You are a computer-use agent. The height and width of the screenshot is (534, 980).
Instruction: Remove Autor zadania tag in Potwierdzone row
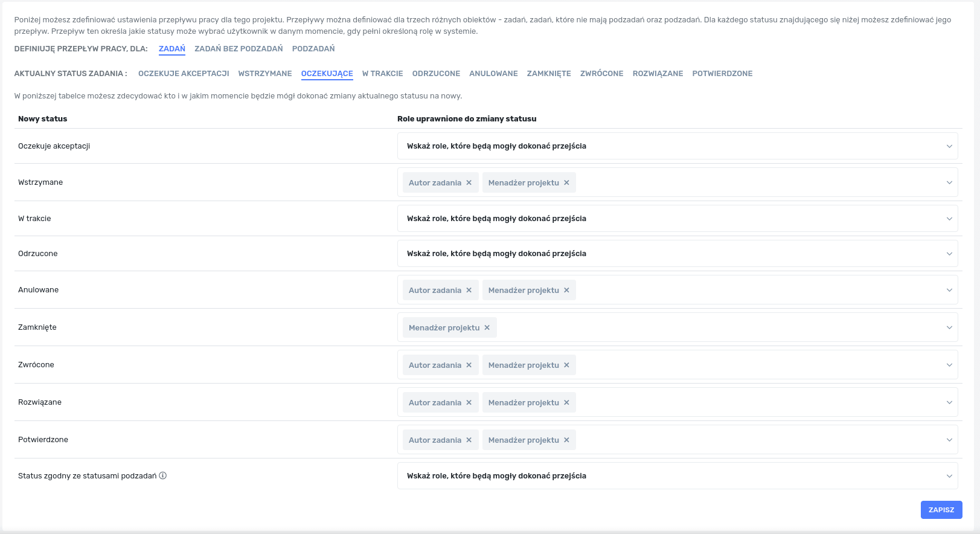(x=469, y=440)
